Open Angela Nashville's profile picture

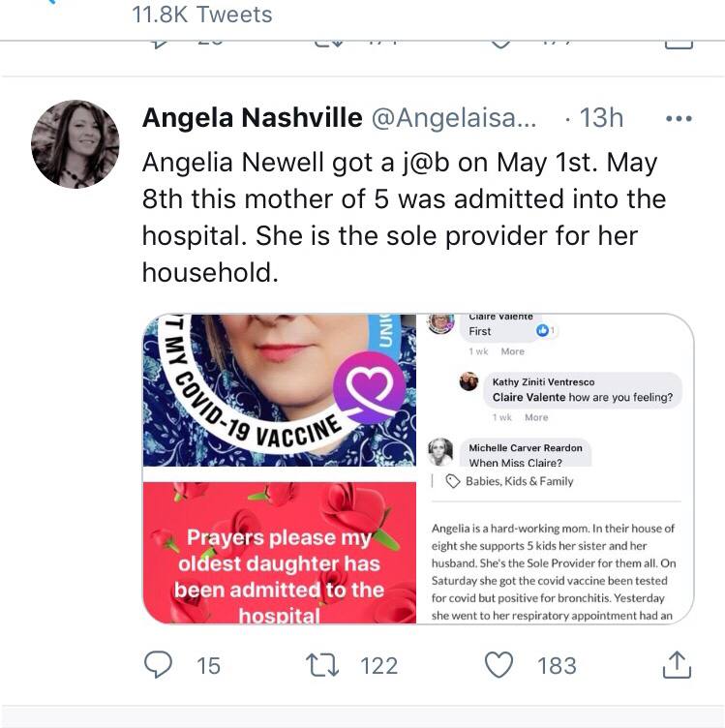(76, 144)
